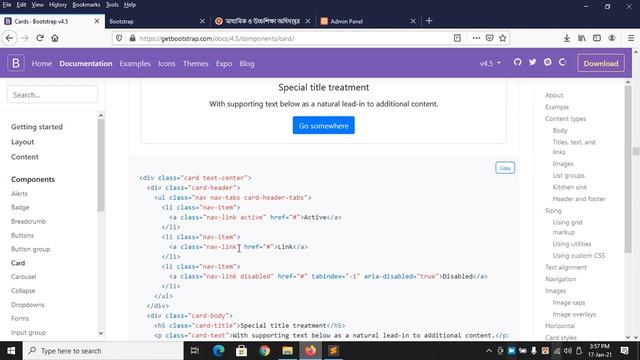
Task: Save page to Pocket
Action: point(489,38)
